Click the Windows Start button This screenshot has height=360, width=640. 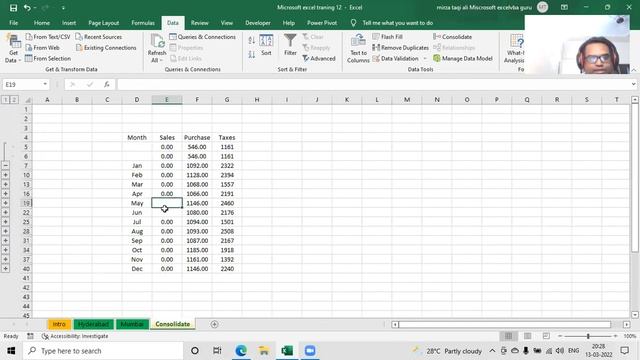pos(11,351)
